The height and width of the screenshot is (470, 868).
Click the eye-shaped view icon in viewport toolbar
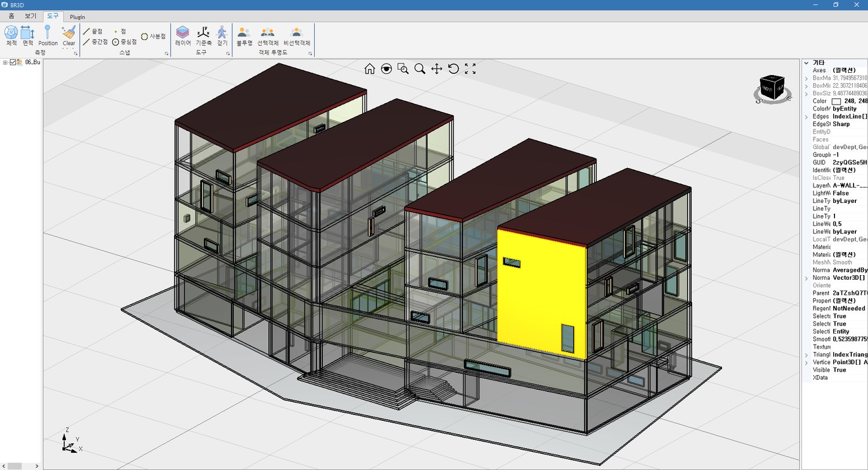pyautogui.click(x=387, y=69)
